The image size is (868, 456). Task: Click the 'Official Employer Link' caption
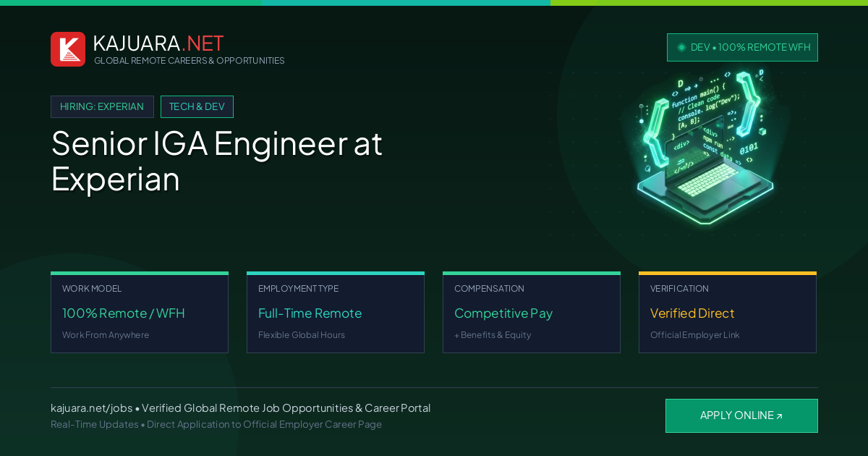tap(694, 335)
